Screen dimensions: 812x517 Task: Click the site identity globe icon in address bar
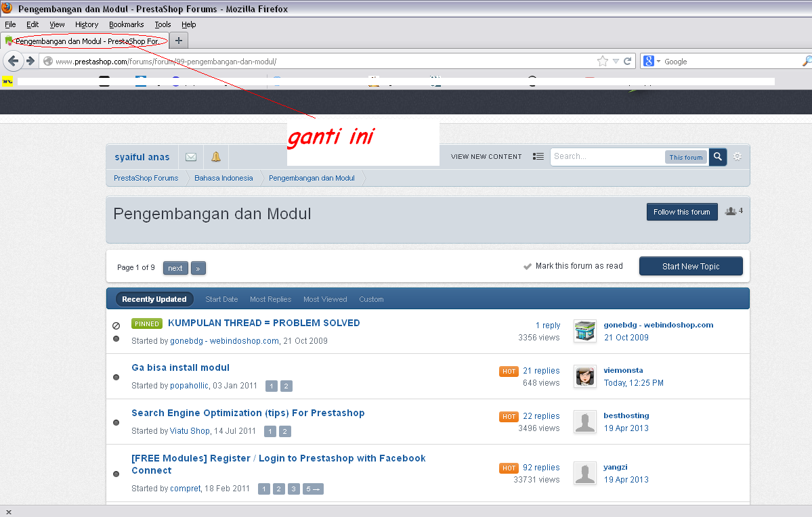click(x=47, y=61)
